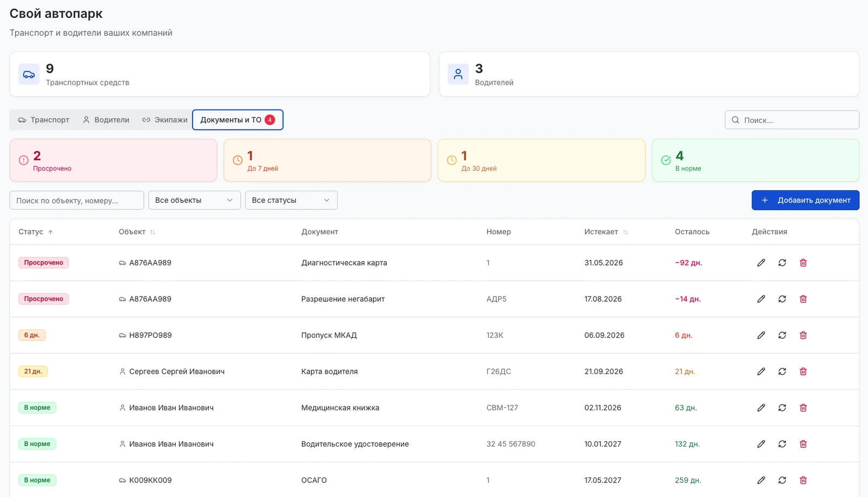Sort table by Истекает column
This screenshot has height=497, width=868.
click(606, 232)
